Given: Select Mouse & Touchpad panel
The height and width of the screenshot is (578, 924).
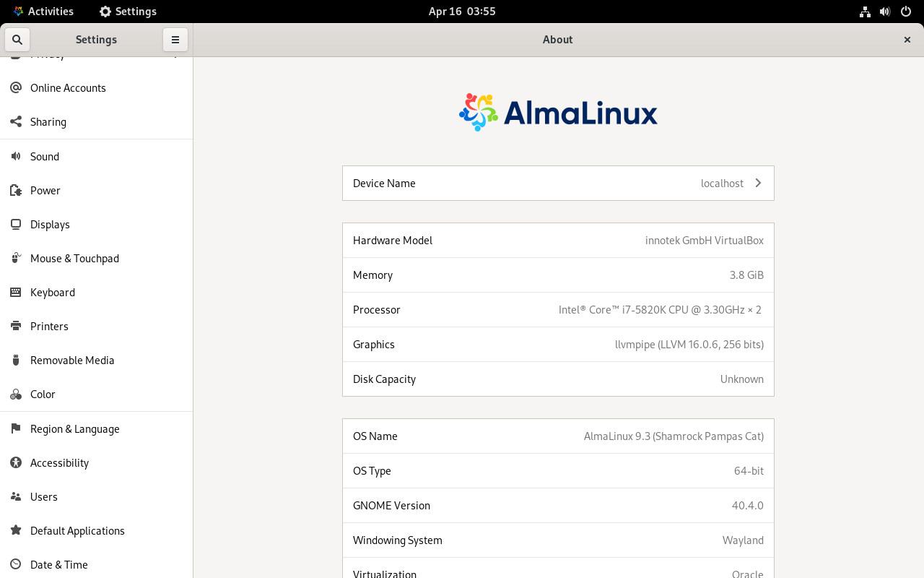Looking at the screenshot, I should 74,259.
